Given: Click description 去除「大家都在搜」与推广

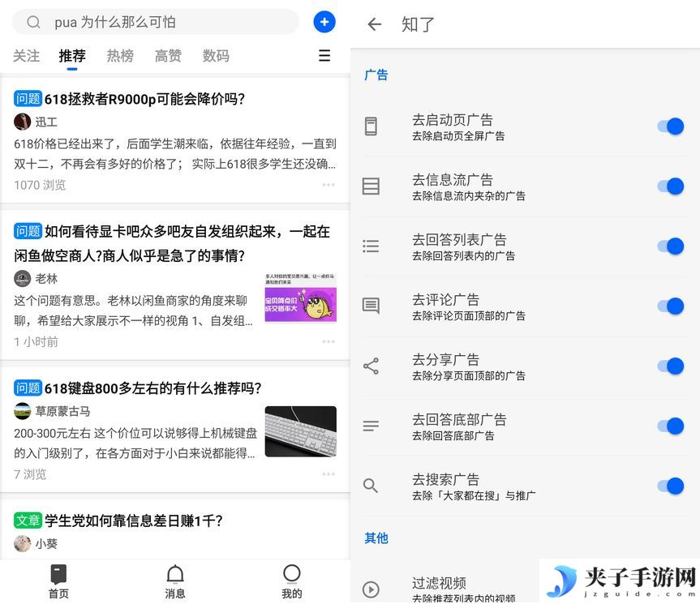Looking at the screenshot, I should pos(474,495).
